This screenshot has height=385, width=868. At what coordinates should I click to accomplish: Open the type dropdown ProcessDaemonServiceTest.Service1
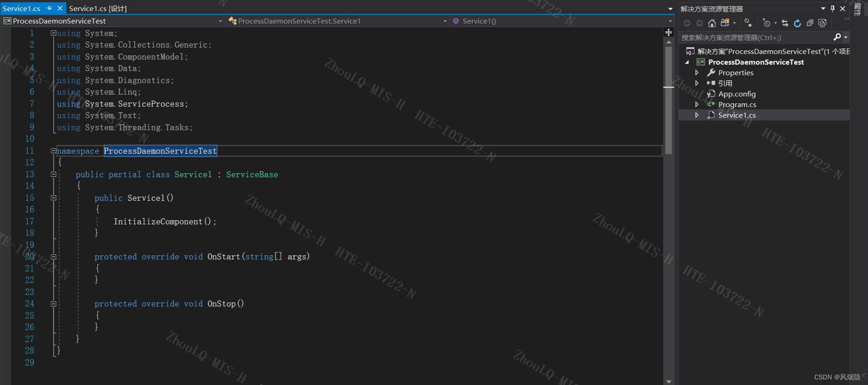[337, 21]
